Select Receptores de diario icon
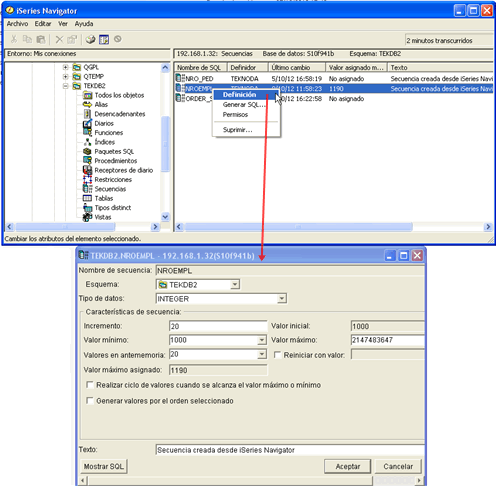The image size is (496, 486). (87, 170)
